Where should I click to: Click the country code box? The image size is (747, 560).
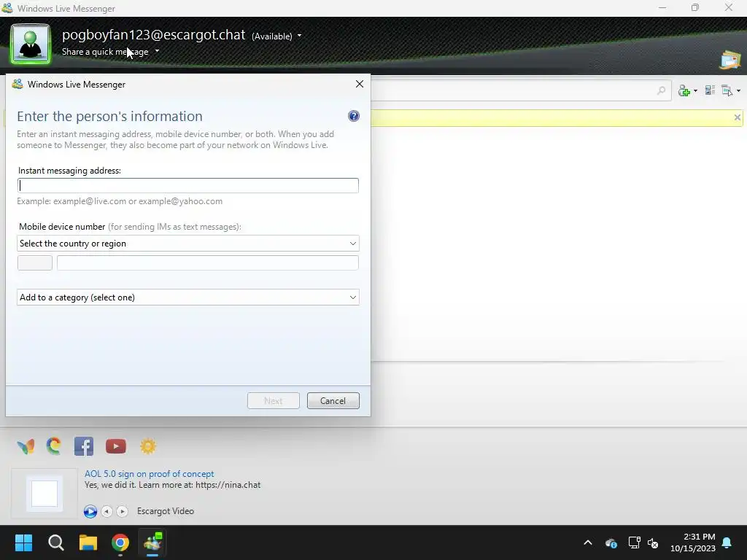pos(35,262)
